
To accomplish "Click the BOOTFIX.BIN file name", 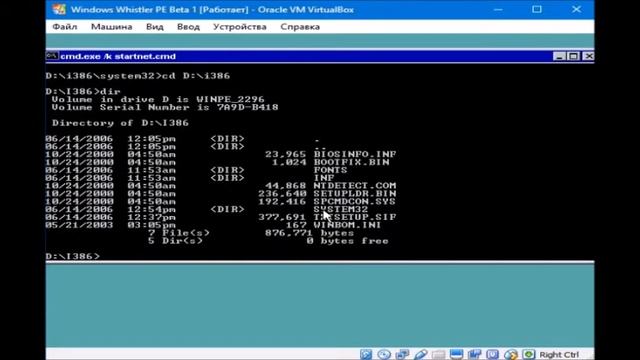I will pyautogui.click(x=351, y=162).
